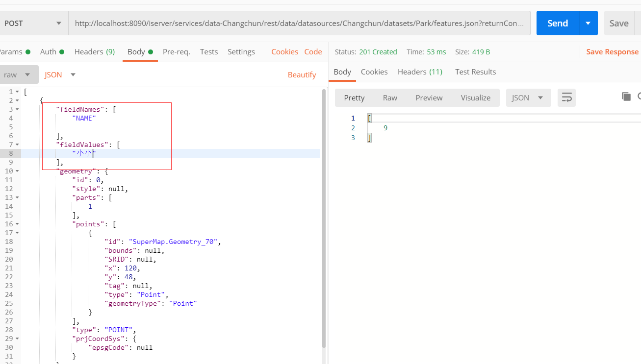Toggle the response line wrap icon
The height and width of the screenshot is (364, 641).
pyautogui.click(x=566, y=97)
